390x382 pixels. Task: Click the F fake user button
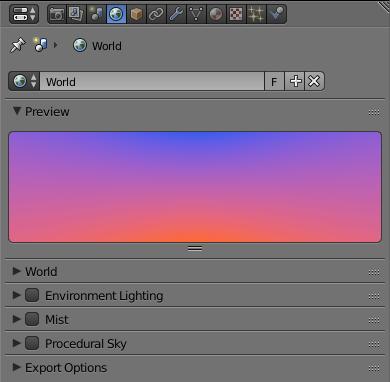point(274,81)
